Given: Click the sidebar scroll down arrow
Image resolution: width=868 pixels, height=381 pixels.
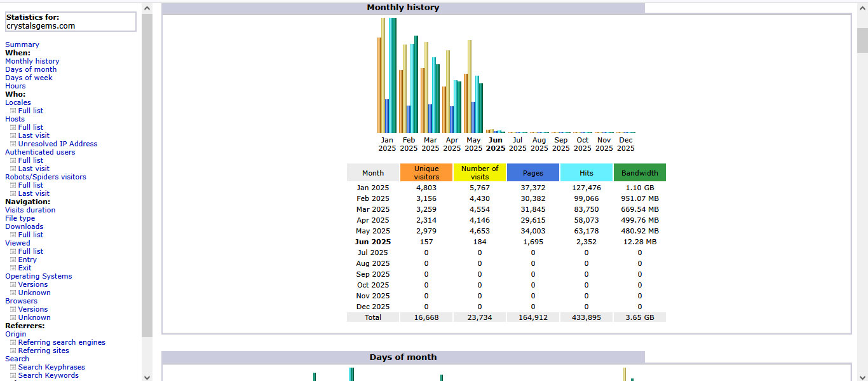Looking at the screenshot, I should coord(147,377).
